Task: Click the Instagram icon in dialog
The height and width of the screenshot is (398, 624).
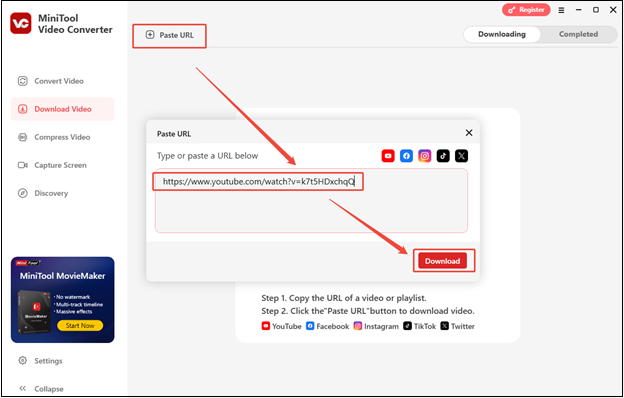Action: point(425,156)
